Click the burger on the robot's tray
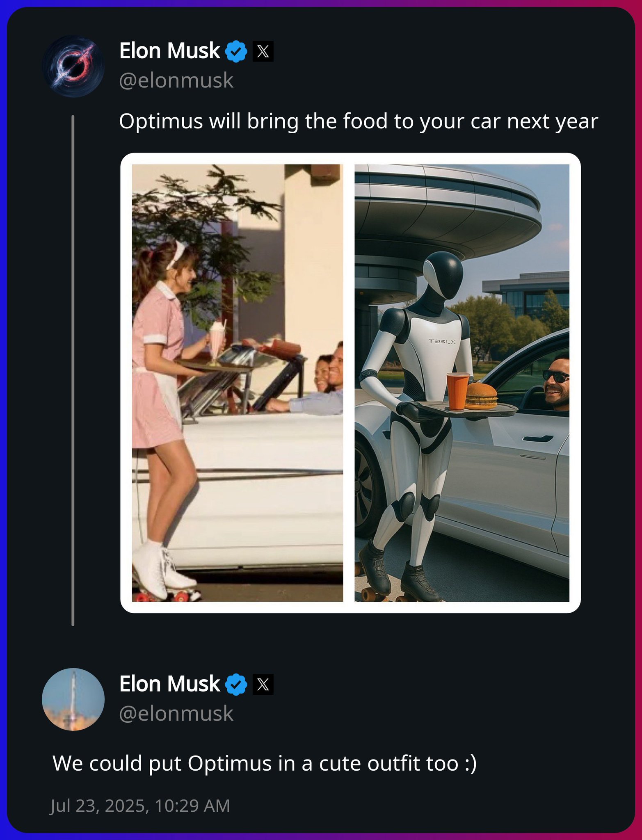Screen dimensions: 642x840 (482, 396)
